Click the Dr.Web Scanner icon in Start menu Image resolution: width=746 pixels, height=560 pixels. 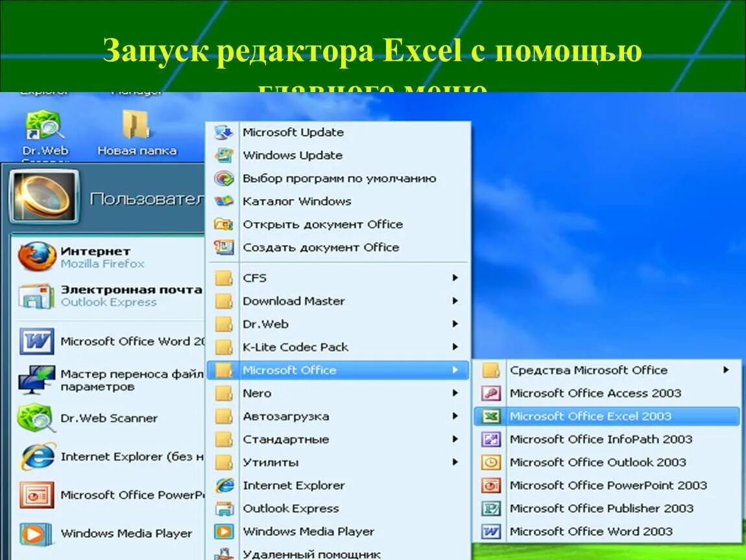pyautogui.click(x=36, y=418)
